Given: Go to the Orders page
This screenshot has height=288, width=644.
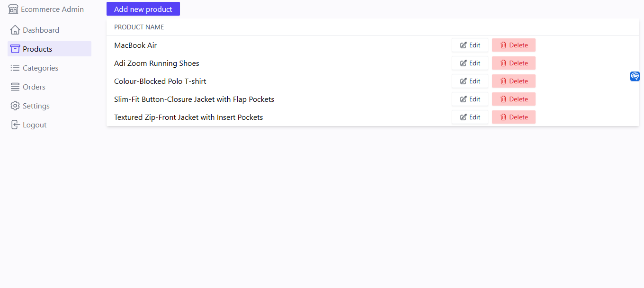Looking at the screenshot, I should pos(33,86).
